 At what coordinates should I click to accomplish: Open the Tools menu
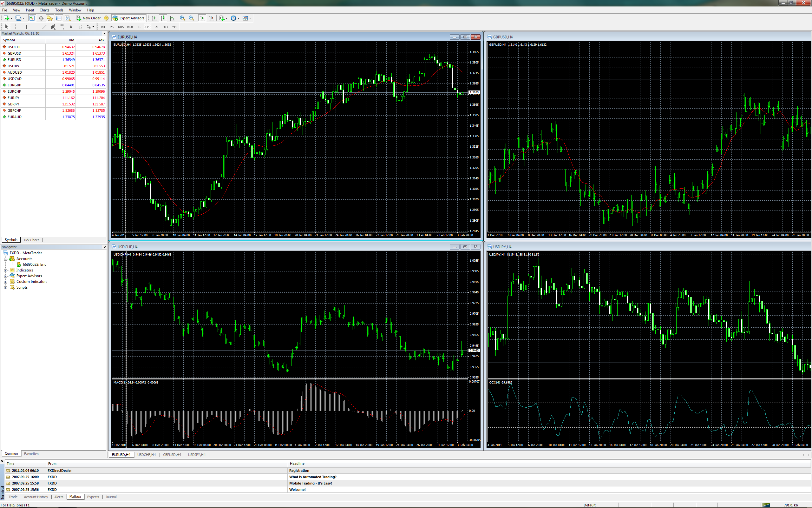(x=59, y=10)
